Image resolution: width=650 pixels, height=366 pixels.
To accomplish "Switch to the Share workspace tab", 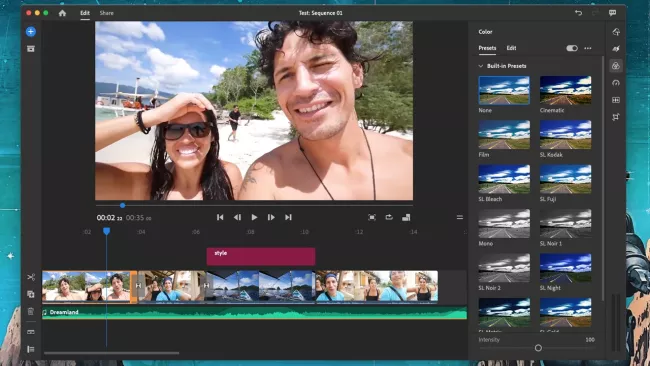I will (107, 13).
